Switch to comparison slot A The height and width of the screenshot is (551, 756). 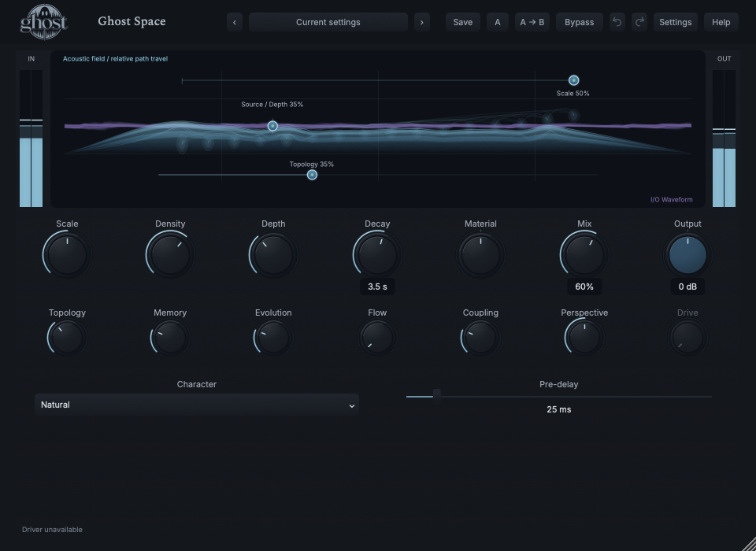click(x=497, y=22)
